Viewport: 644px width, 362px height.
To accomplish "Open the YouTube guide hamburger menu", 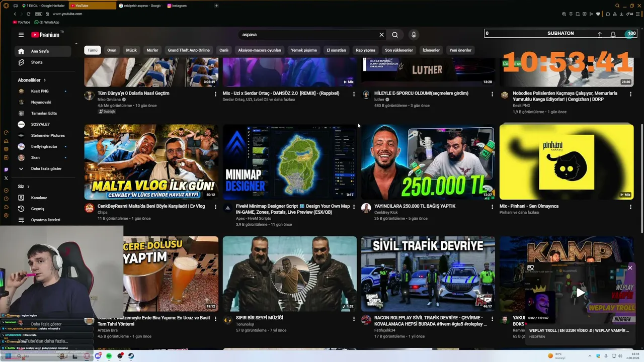I will (21, 35).
